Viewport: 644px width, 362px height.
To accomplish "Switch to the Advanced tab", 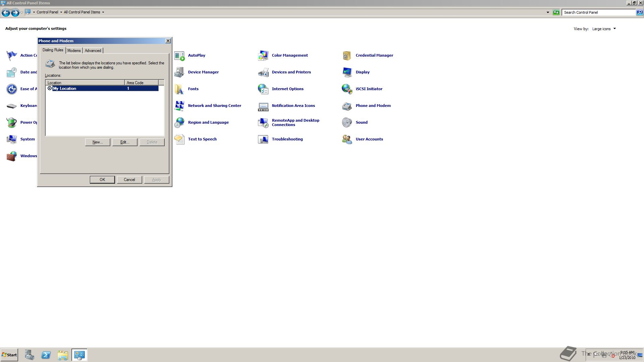I will point(93,51).
